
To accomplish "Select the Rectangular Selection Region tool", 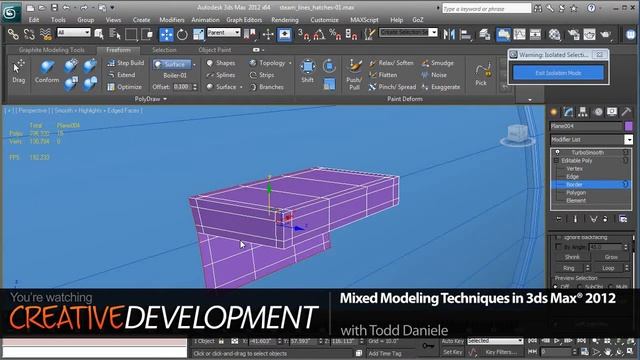I will pyautogui.click(x=131, y=34).
